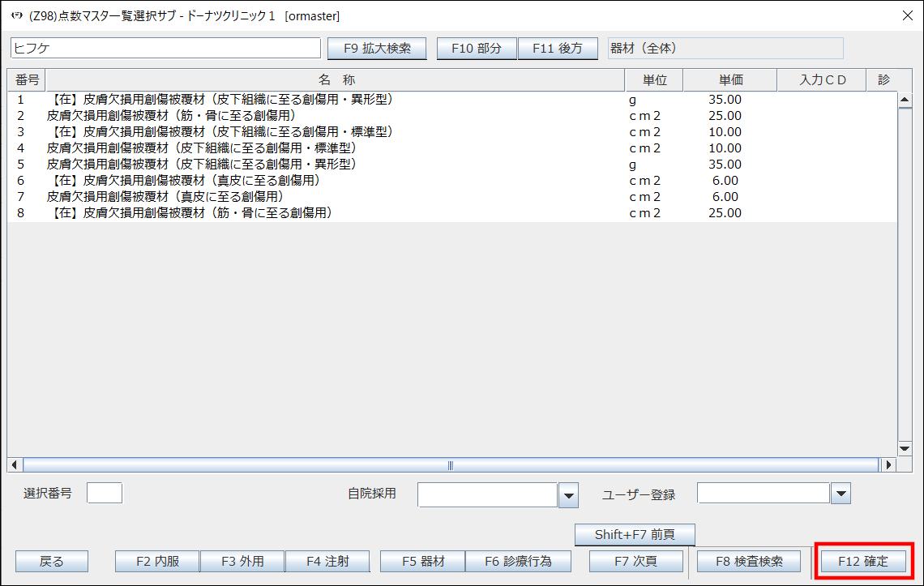924x586 pixels.
Task: Switch to F4 注射 category
Action: (327, 561)
